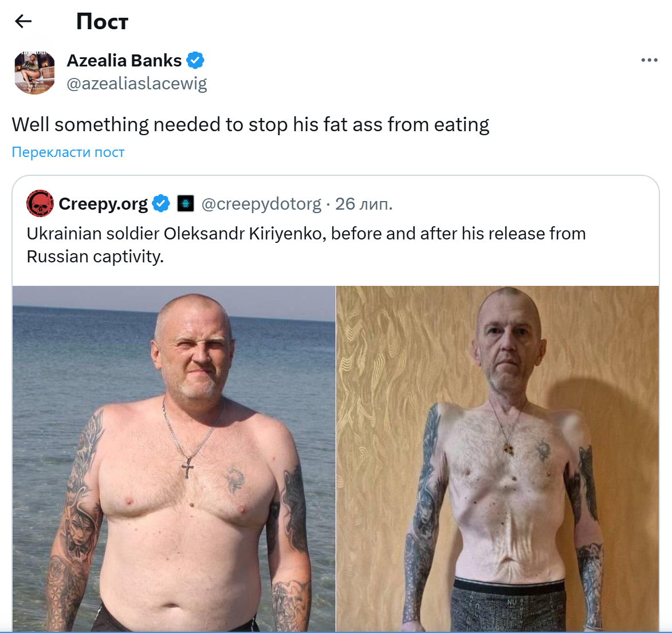Click the verified badge beside Creepy.org
The image size is (672, 633).
pyautogui.click(x=161, y=203)
